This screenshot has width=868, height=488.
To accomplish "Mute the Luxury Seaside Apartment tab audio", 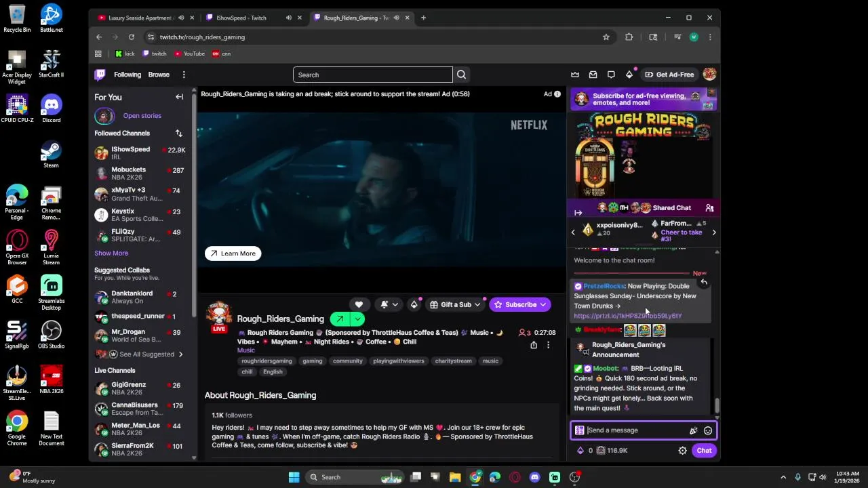I will pos(181,18).
